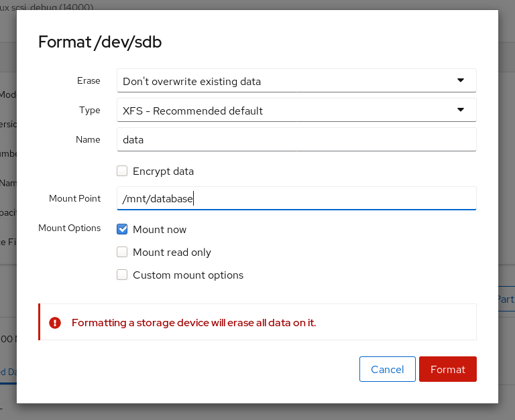515x420 pixels.
Task: Click the red warning exclamation icon
Action: click(x=55, y=323)
